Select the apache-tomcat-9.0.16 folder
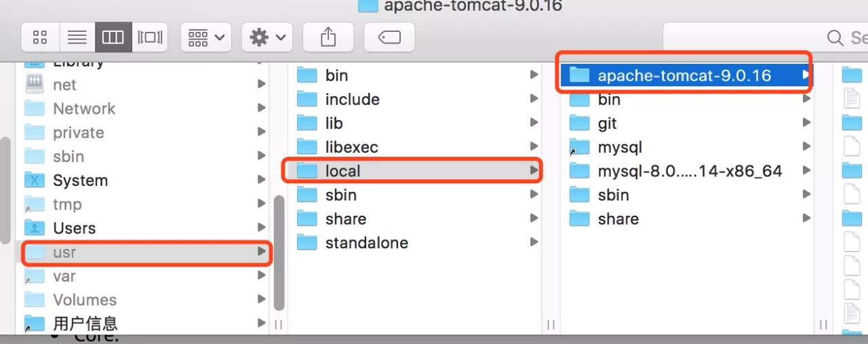 (x=687, y=75)
